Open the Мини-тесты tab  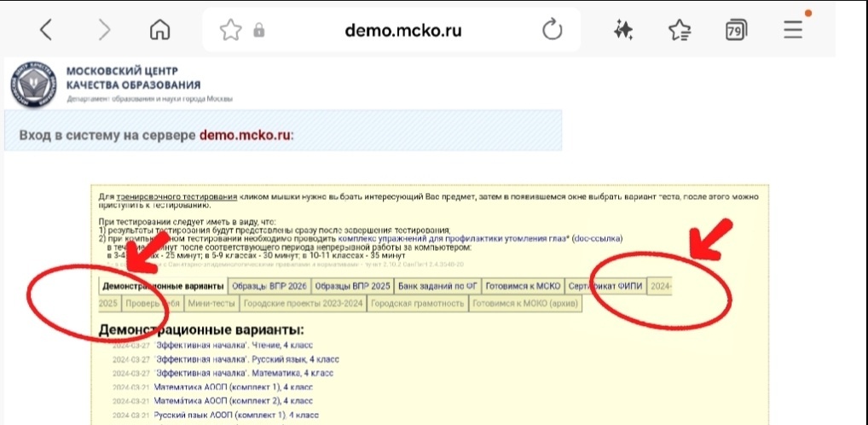tap(211, 304)
